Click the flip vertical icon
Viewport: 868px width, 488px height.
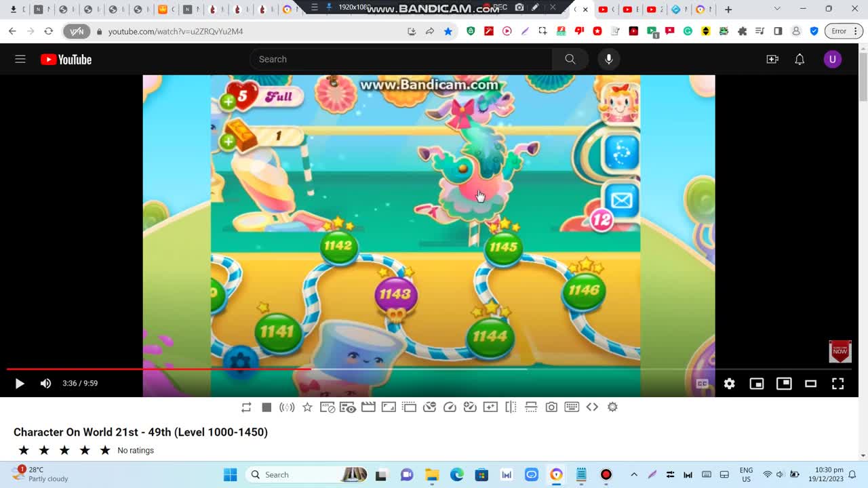531,407
